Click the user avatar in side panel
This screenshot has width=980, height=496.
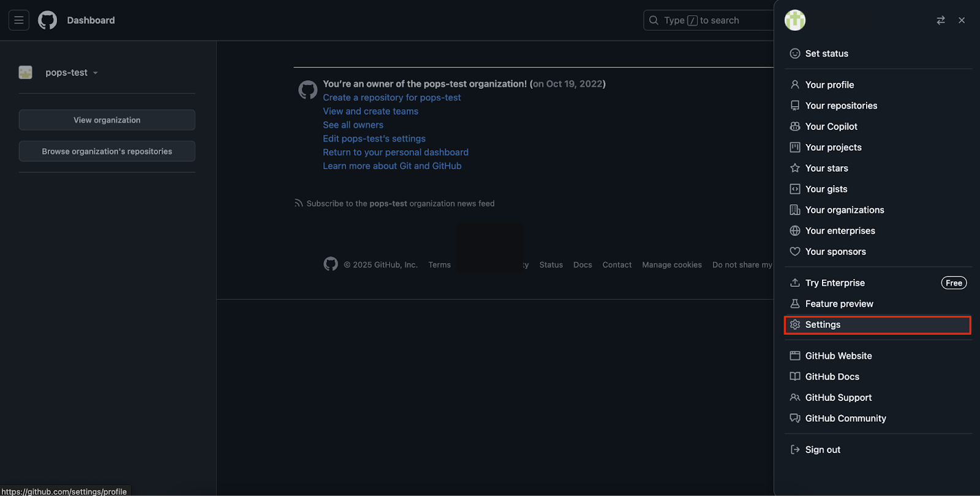pyautogui.click(x=795, y=20)
